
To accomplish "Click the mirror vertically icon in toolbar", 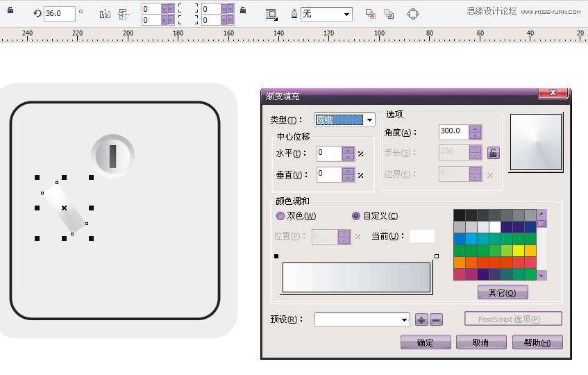I will pyautogui.click(x=124, y=13).
